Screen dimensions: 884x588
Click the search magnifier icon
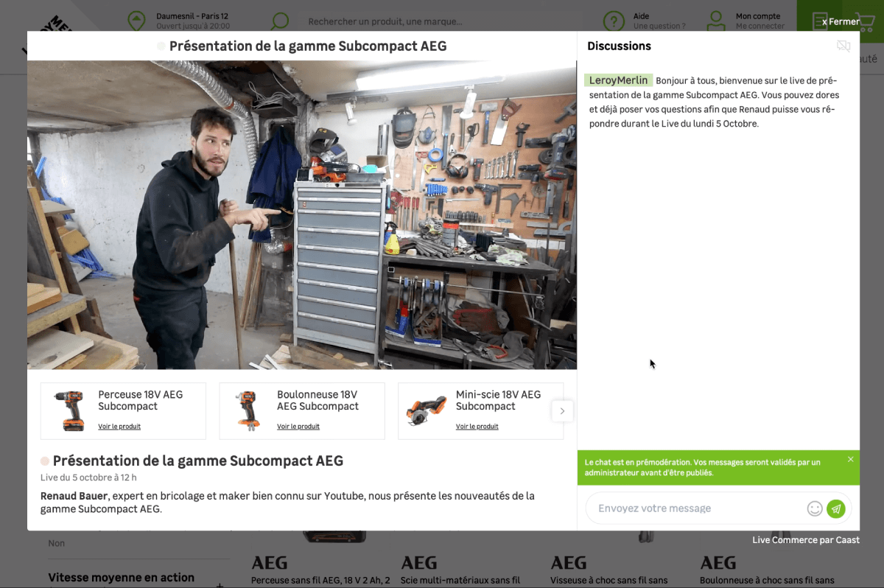[x=280, y=21]
